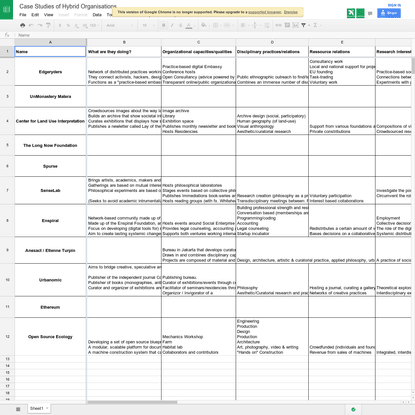This screenshot has width=415, height=415.
Task: Click the Sign In link
Action: [x=394, y=5]
